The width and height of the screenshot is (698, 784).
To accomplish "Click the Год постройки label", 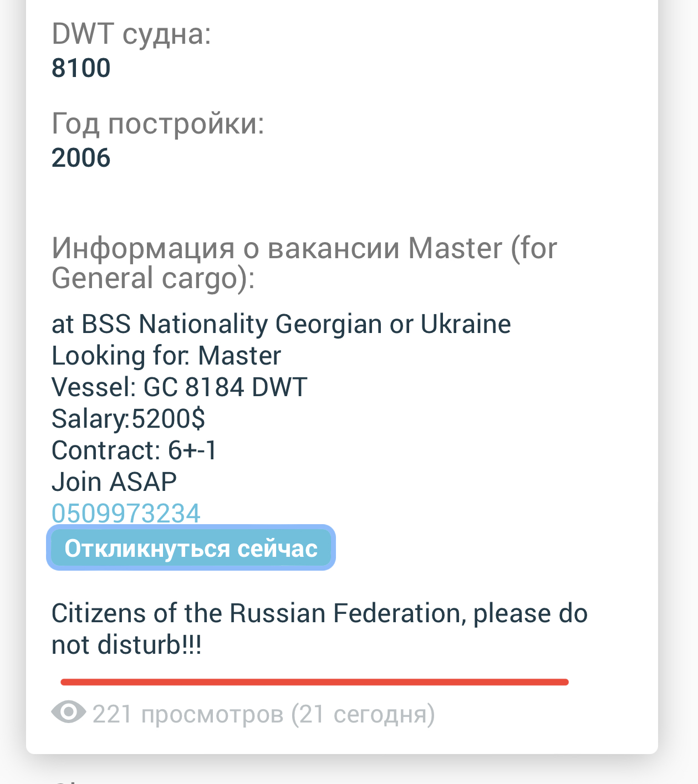I will 158,123.
